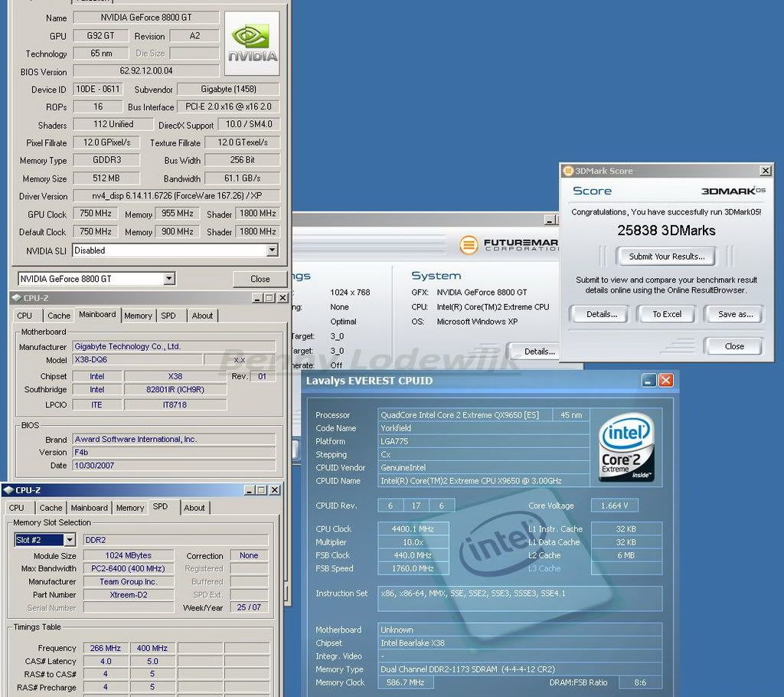Switch to CPU tab in CPU-Z SPD window
Viewport: 784px width, 697px height.
tap(17, 508)
